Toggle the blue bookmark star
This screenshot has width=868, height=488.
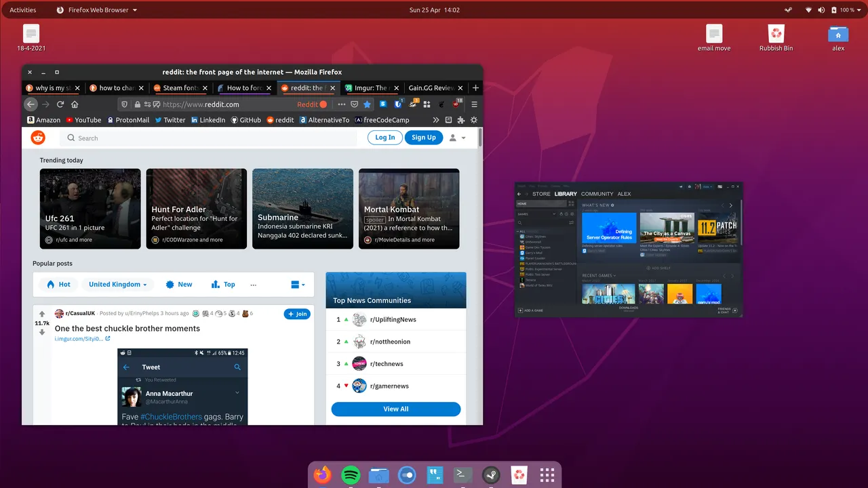[x=367, y=104]
